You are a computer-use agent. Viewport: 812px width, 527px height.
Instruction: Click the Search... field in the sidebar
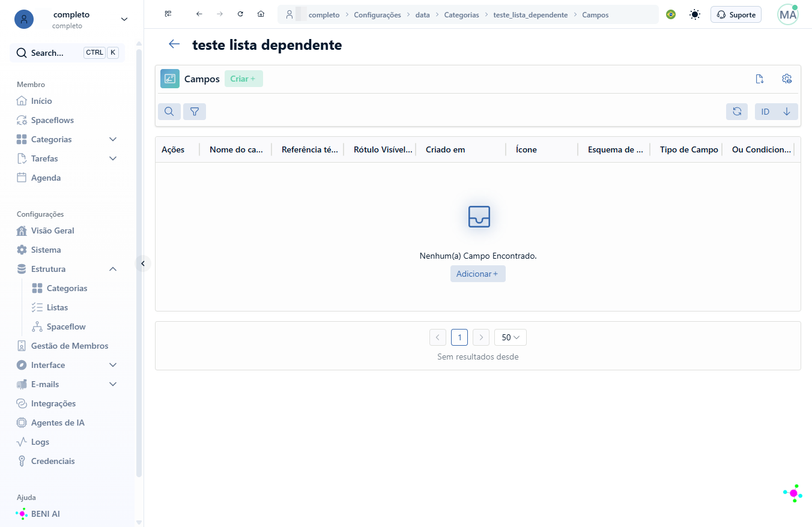point(67,53)
